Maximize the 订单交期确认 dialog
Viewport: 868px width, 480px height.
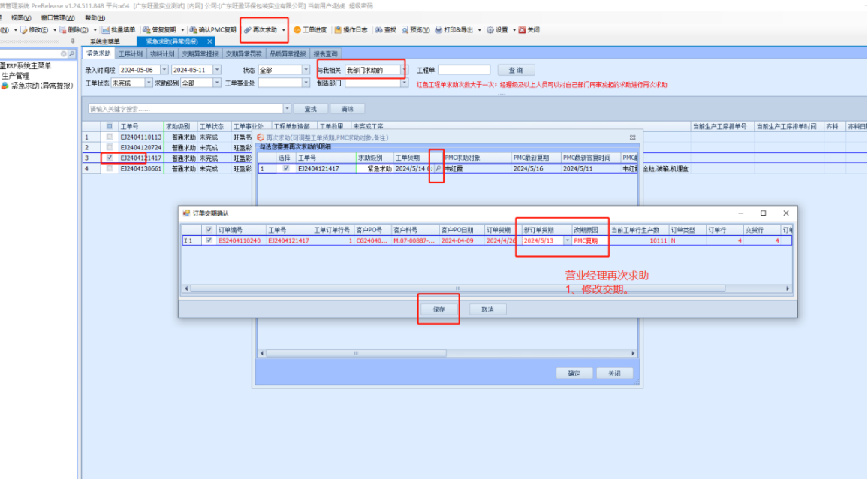[x=764, y=213]
